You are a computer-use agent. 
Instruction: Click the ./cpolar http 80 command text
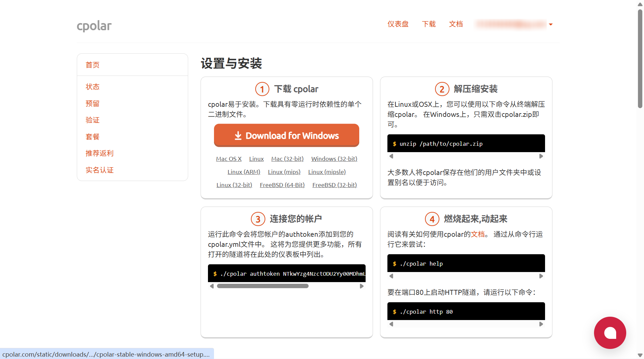tap(426, 312)
